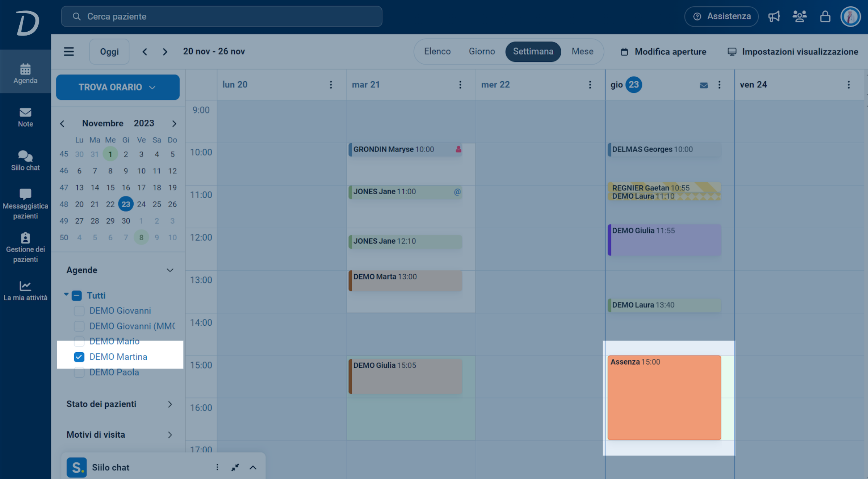Open Siilo chat from sidebar
Screen dimensions: 868x479
pyautogui.click(x=25, y=161)
